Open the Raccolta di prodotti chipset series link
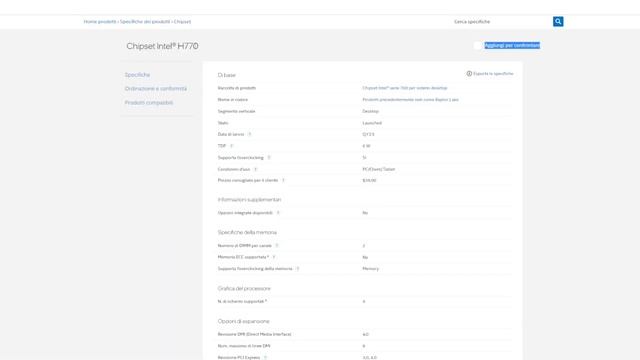 coord(405,88)
